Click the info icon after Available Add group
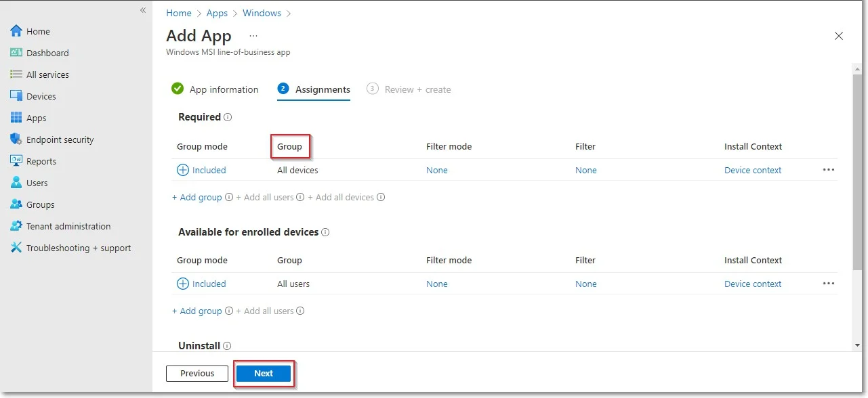Screen dimensions: 868x398 click(x=229, y=311)
